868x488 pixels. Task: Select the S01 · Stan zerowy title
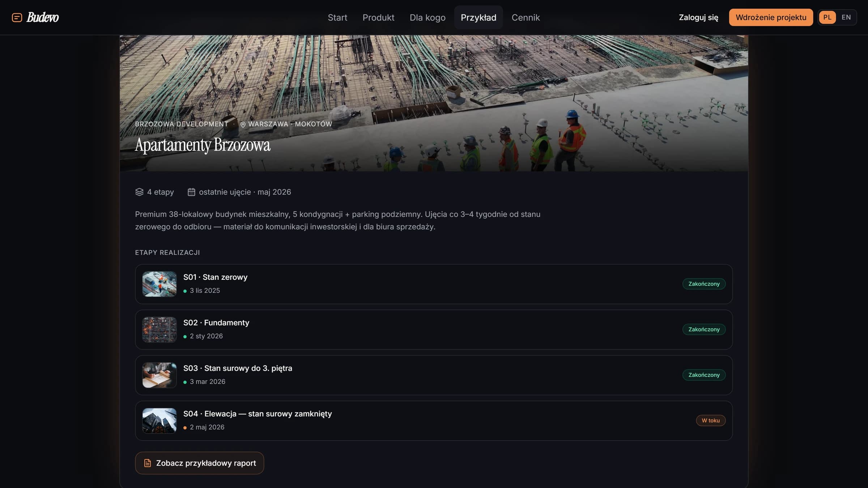215,277
